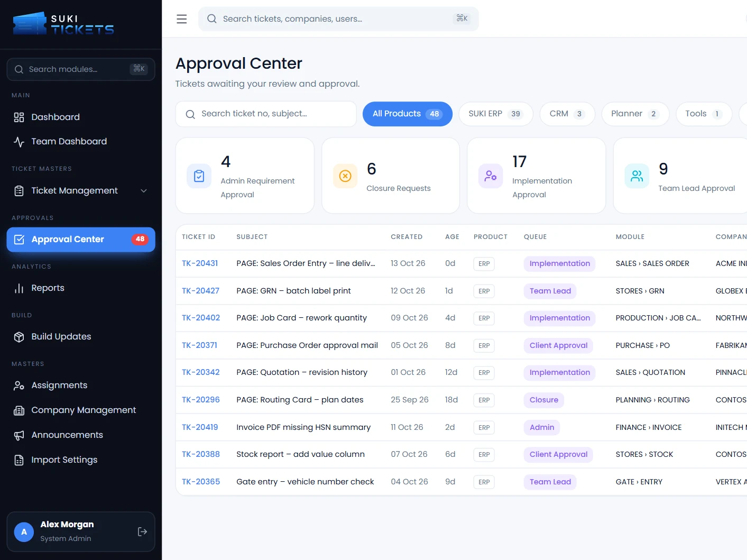The image size is (747, 560).
Task: Click the Team Lead tag for TK-20427
Action: (550, 291)
